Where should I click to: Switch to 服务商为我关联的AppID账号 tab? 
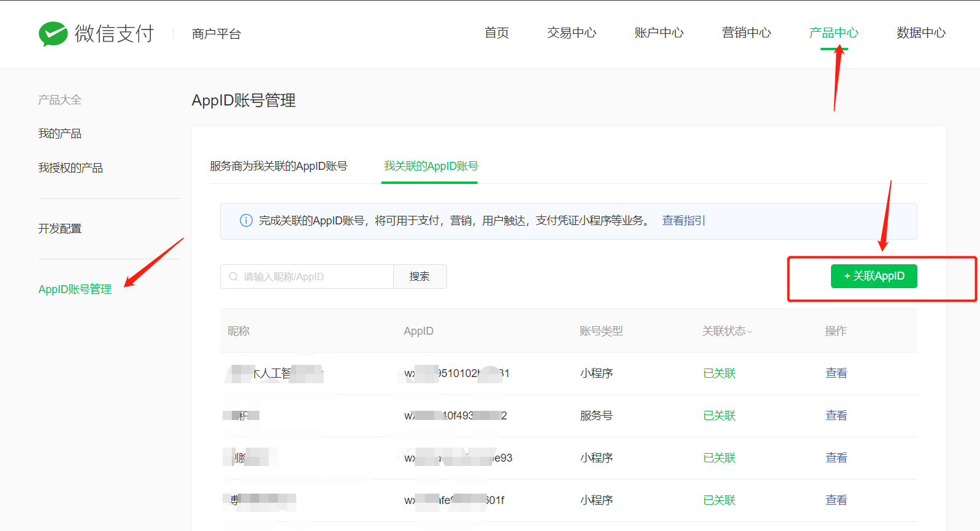click(278, 166)
